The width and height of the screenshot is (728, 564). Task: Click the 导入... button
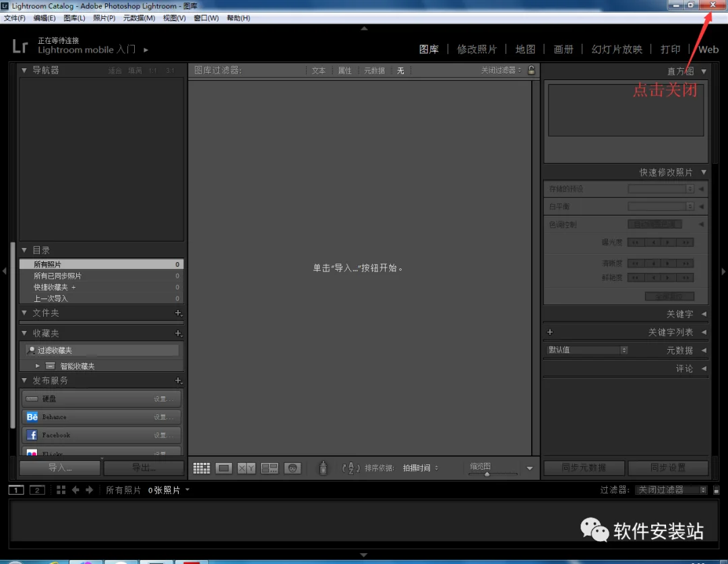pyautogui.click(x=60, y=468)
